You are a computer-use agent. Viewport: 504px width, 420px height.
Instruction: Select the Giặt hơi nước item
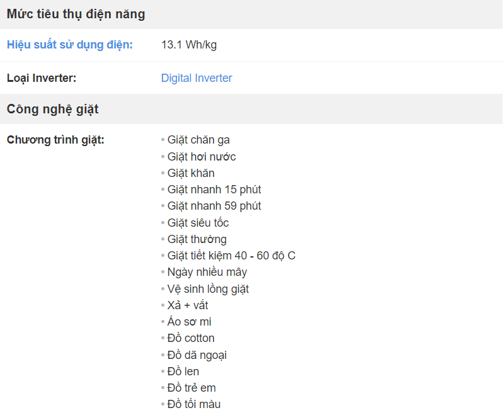202,157
